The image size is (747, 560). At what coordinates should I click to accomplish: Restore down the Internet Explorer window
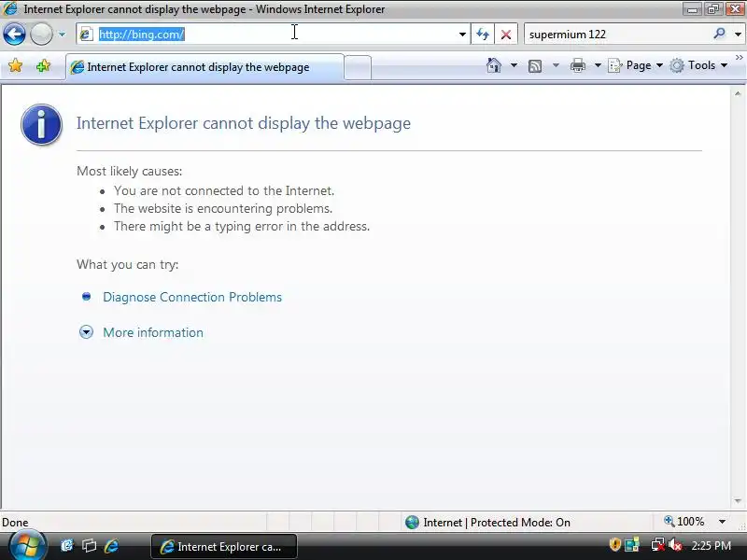tap(713, 9)
